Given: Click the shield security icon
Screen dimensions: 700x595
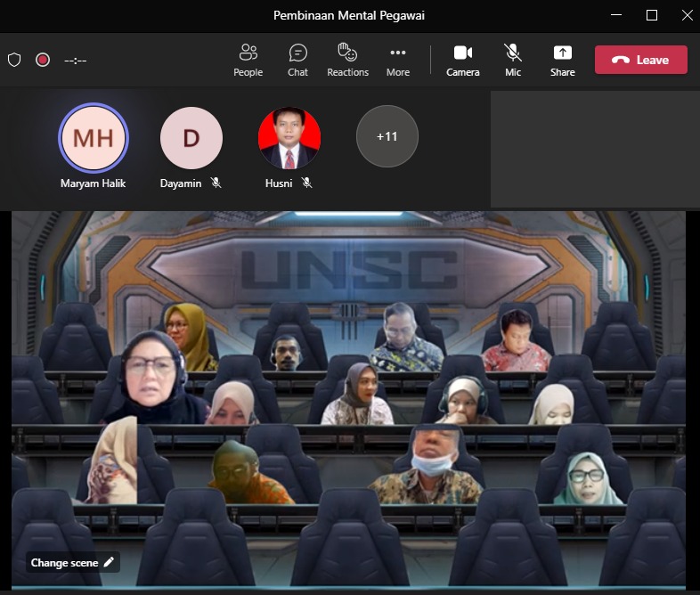Looking at the screenshot, I should pos(14,60).
